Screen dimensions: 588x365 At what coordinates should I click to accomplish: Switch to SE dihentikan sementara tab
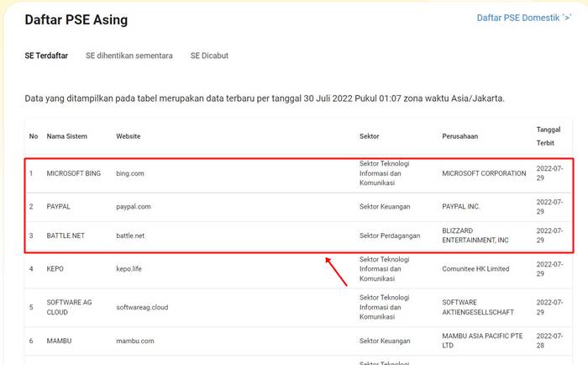(129, 56)
